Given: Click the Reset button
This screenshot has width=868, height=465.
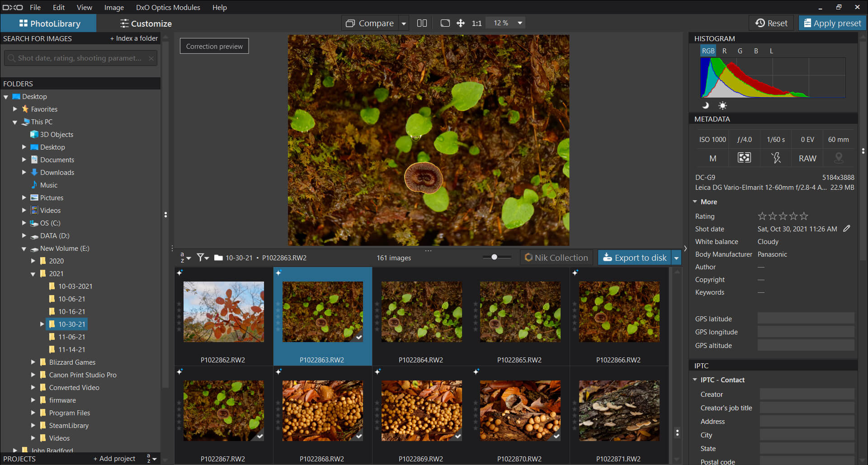Looking at the screenshot, I should tap(771, 23).
